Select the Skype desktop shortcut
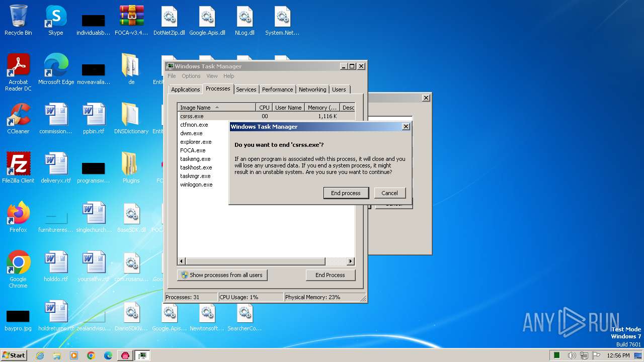644x362 pixels. (x=56, y=21)
